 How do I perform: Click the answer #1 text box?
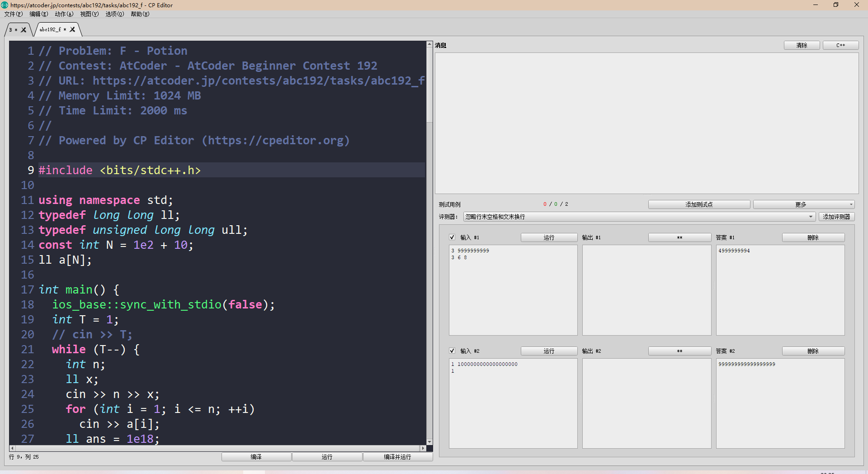tap(780, 290)
